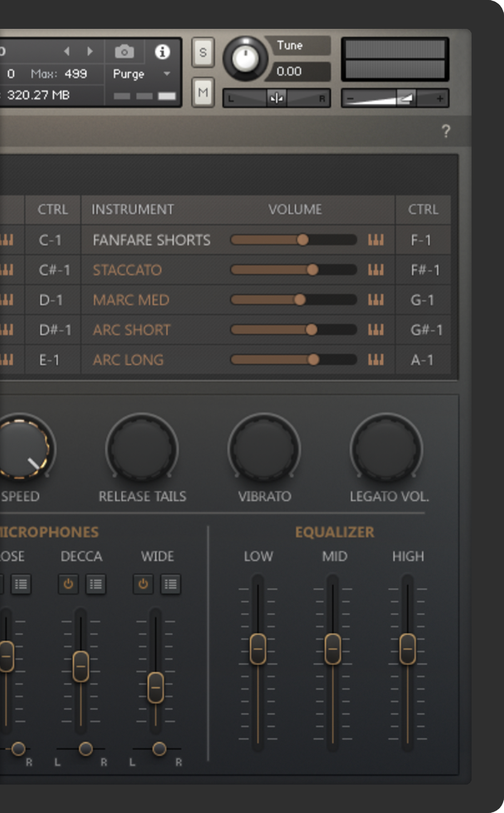Toggle the Wide microphone power button
Viewport: 504px width, 813px height.
click(143, 584)
